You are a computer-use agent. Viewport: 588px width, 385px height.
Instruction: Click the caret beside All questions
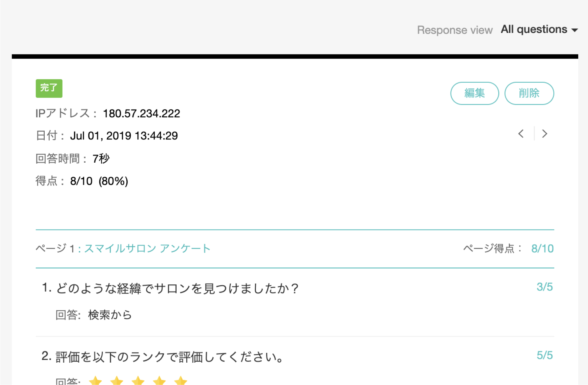pos(574,30)
